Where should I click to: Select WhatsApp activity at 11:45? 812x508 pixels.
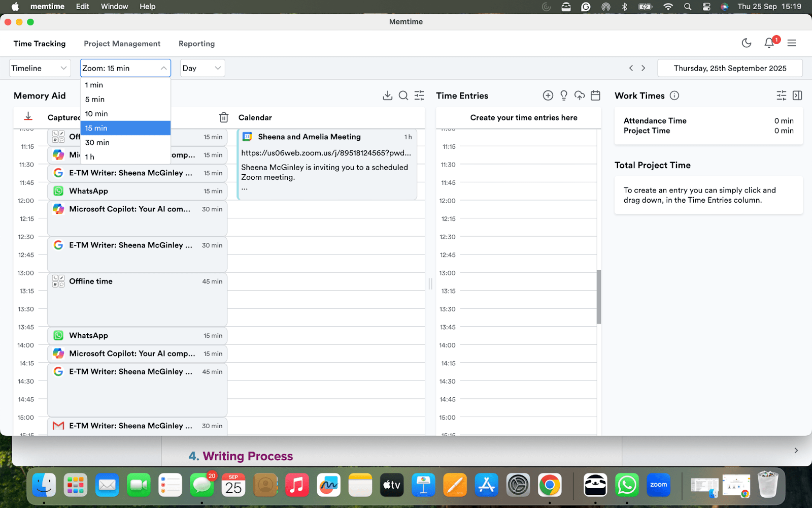(137, 191)
